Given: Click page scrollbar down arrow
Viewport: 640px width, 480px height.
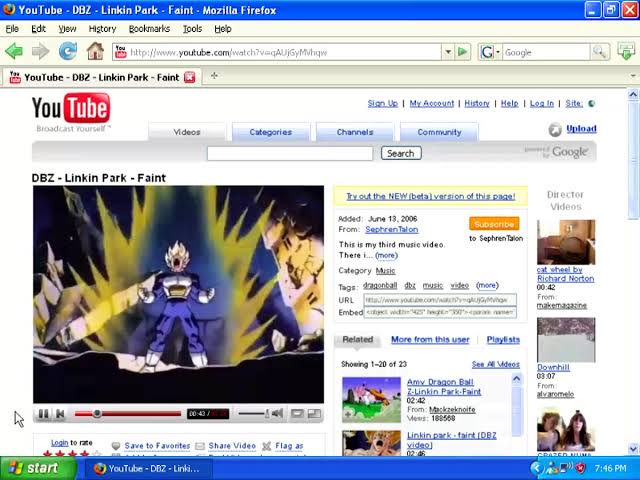Looking at the screenshot, I should pyautogui.click(x=633, y=449).
